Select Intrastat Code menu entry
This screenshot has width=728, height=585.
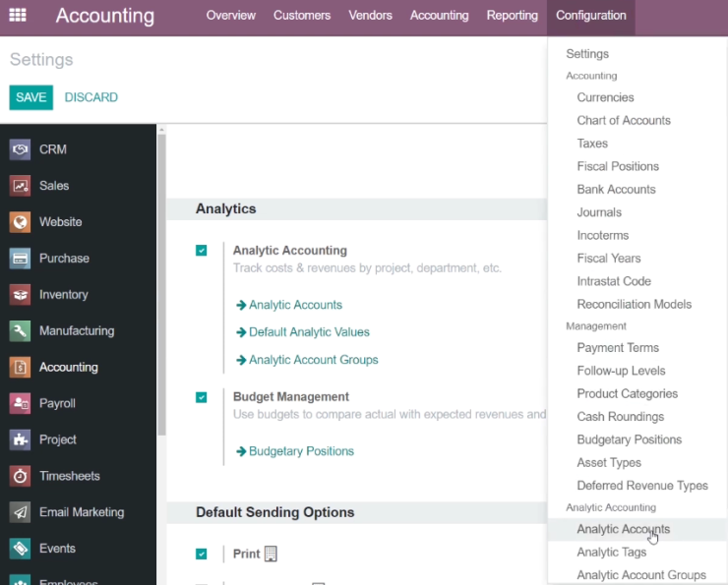(x=614, y=281)
